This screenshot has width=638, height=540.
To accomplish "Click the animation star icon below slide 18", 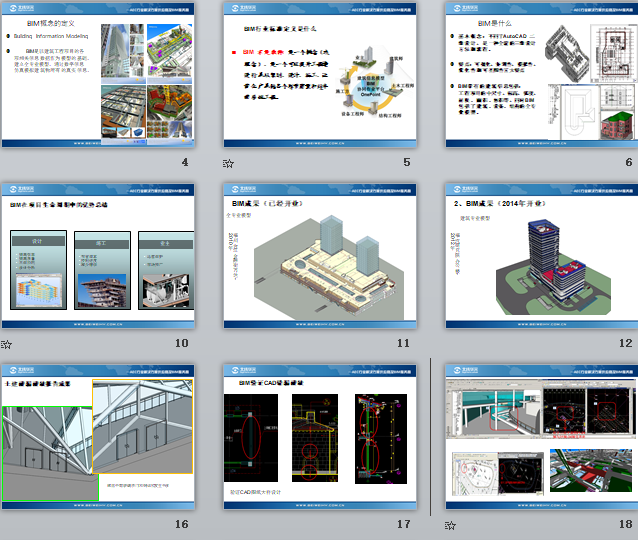I will [450, 526].
